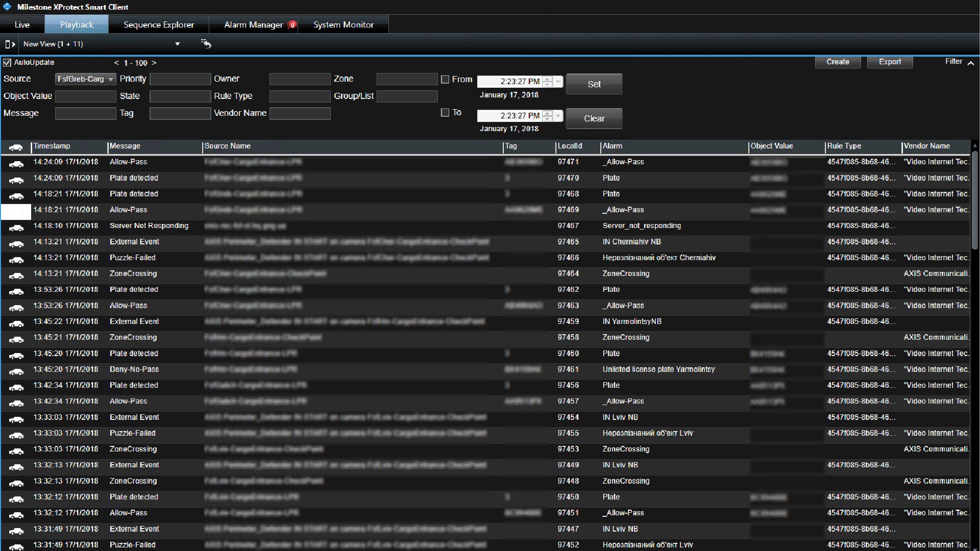Toggle the AutoUpdate checkbox

tap(7, 63)
